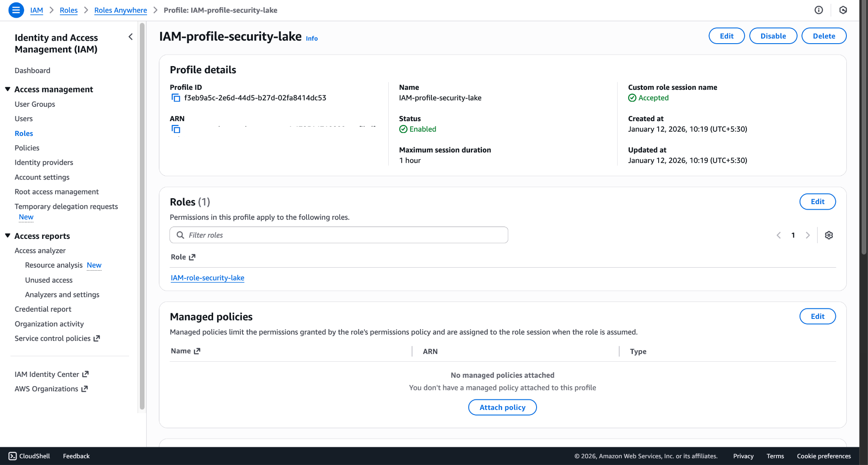The width and height of the screenshot is (868, 465).
Task: Go to Identity providers
Action: (44, 162)
